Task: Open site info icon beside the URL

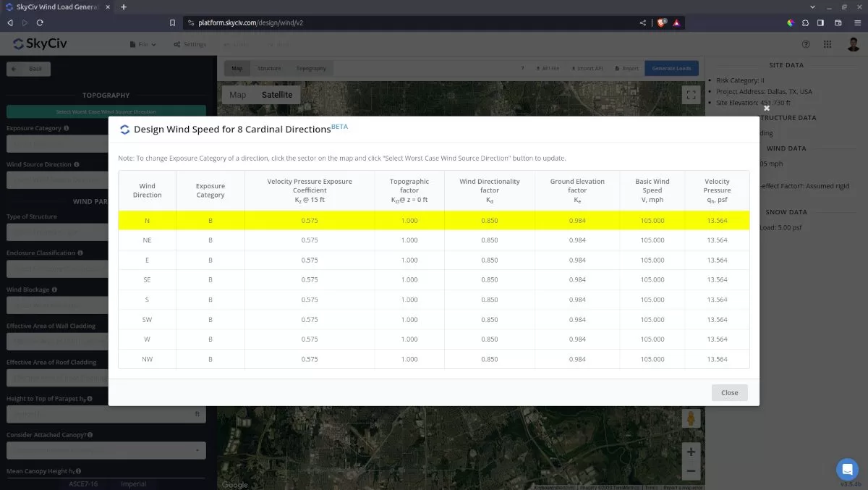Action: point(191,22)
